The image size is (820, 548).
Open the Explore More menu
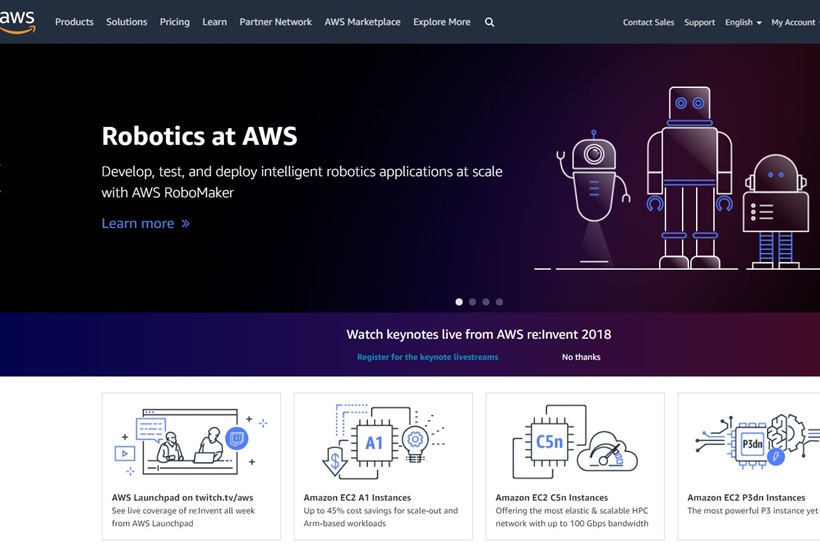pos(442,22)
